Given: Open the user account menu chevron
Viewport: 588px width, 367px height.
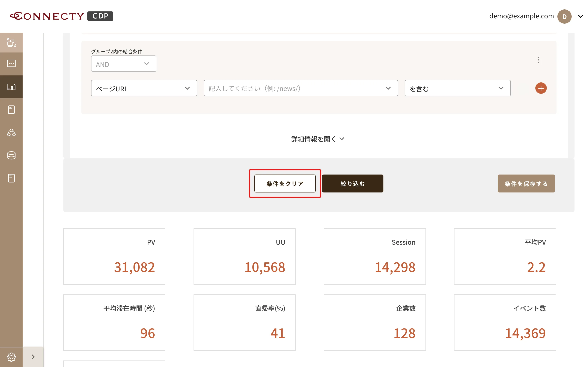Looking at the screenshot, I should click(x=580, y=17).
